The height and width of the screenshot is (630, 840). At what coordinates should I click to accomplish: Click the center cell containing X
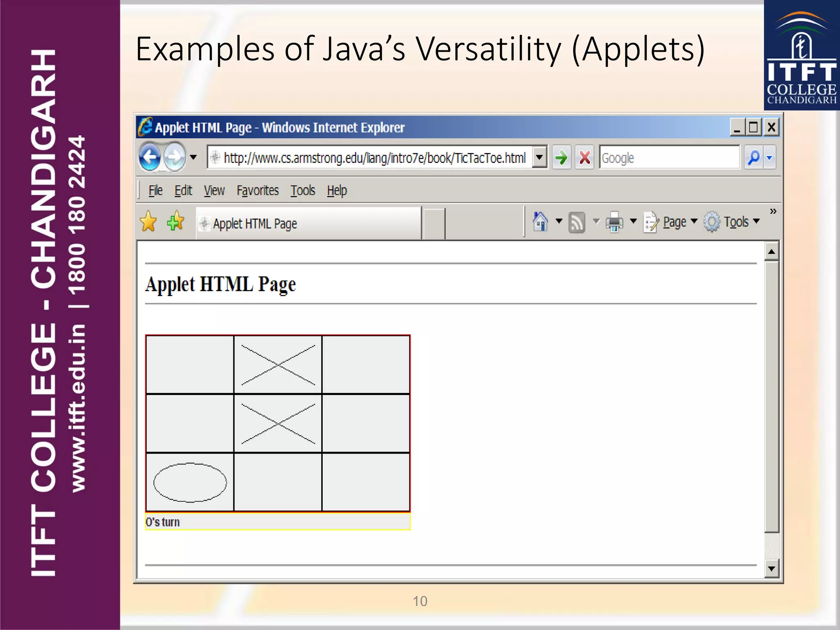[x=278, y=423]
